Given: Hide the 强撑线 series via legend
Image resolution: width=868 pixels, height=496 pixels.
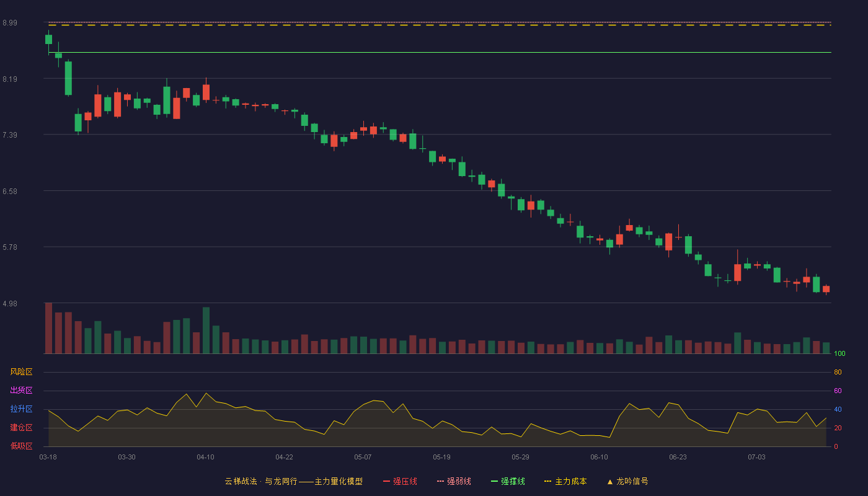Looking at the screenshot, I should click(x=508, y=481).
